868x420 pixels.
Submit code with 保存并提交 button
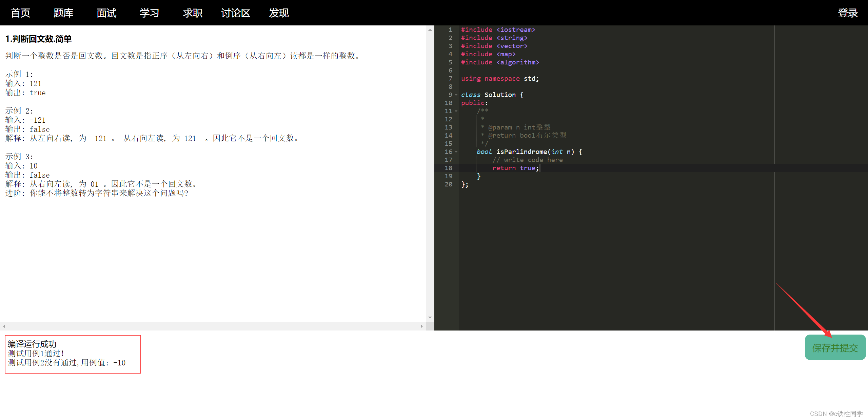[x=835, y=347]
